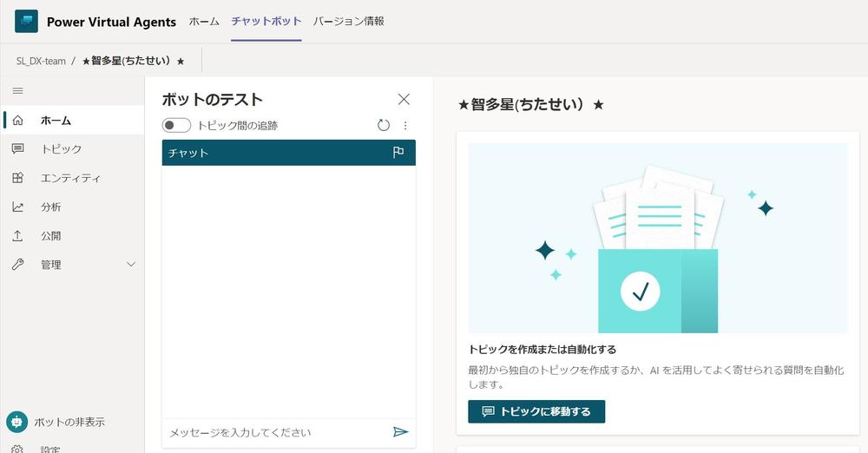
Task: Click ボットの非表示 to hide the bot
Action: coord(69,422)
